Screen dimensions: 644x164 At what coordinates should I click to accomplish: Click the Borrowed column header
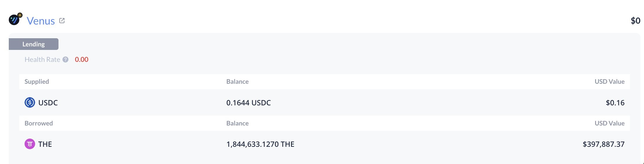click(x=39, y=123)
